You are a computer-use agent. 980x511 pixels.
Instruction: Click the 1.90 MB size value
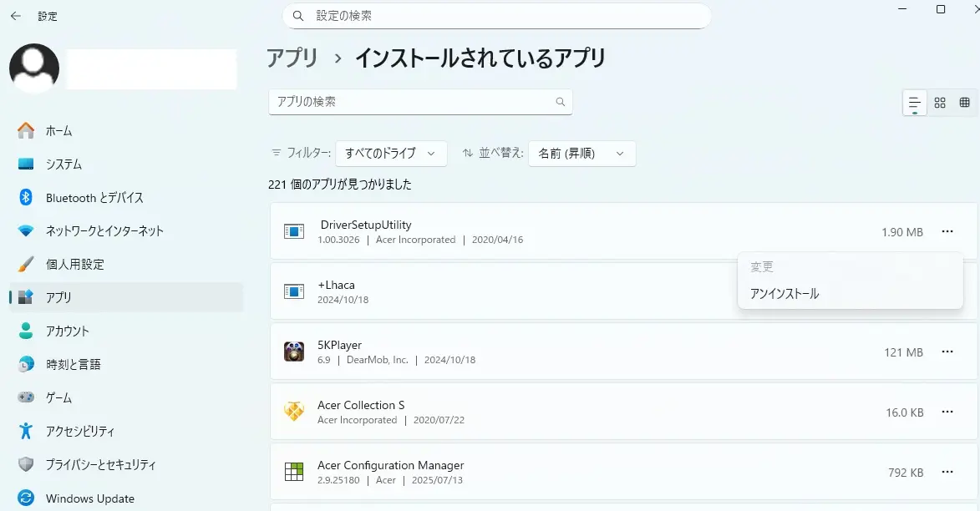point(901,232)
